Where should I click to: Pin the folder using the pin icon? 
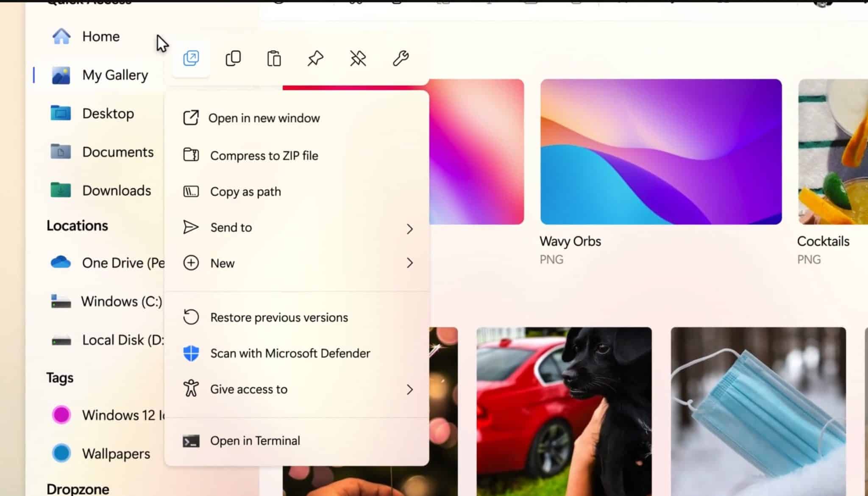(315, 58)
